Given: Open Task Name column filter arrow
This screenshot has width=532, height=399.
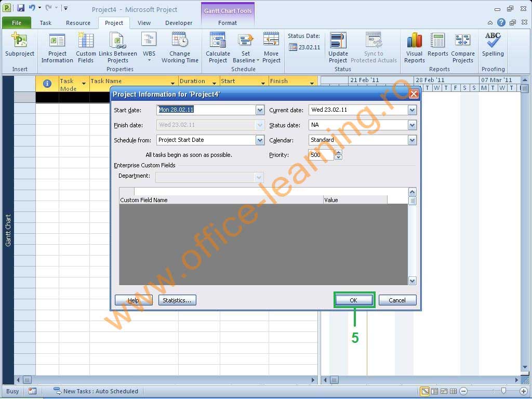Looking at the screenshot, I should click(172, 84).
